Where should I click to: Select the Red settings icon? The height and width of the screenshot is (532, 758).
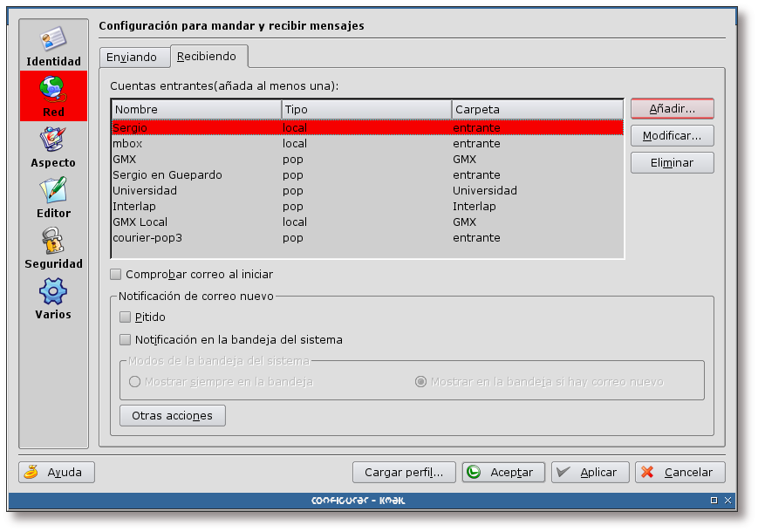click(x=52, y=99)
